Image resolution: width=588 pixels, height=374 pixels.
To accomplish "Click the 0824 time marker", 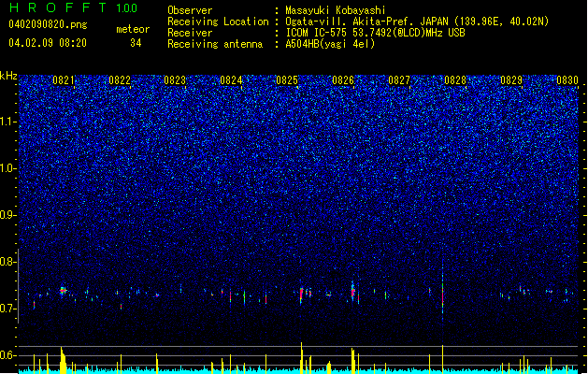I will (231, 80).
